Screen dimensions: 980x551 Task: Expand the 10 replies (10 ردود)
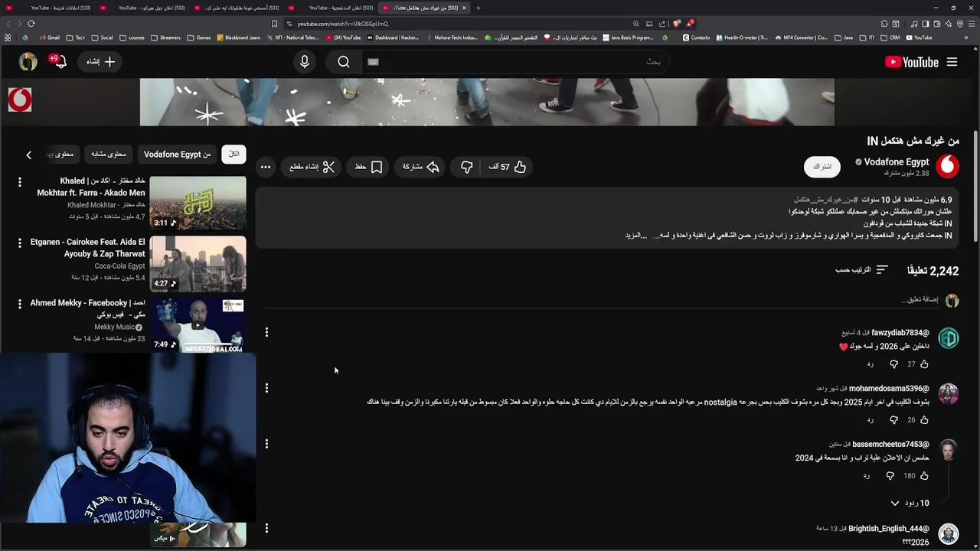tap(910, 503)
